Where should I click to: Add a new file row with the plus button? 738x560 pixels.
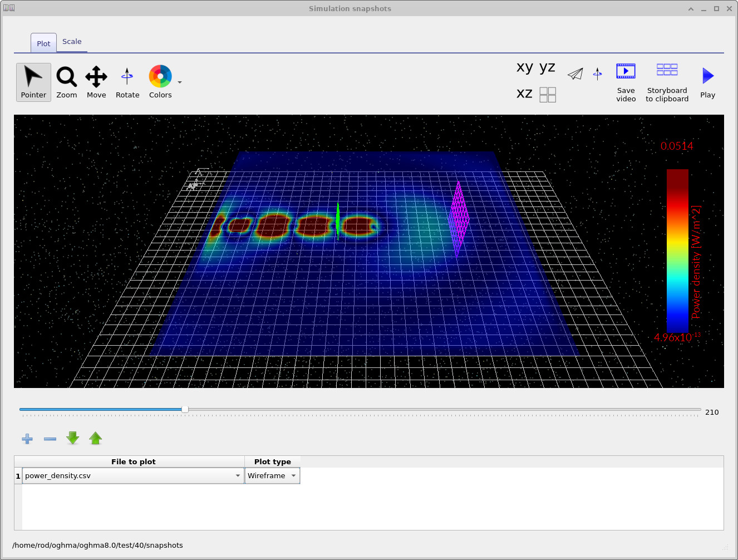click(27, 439)
